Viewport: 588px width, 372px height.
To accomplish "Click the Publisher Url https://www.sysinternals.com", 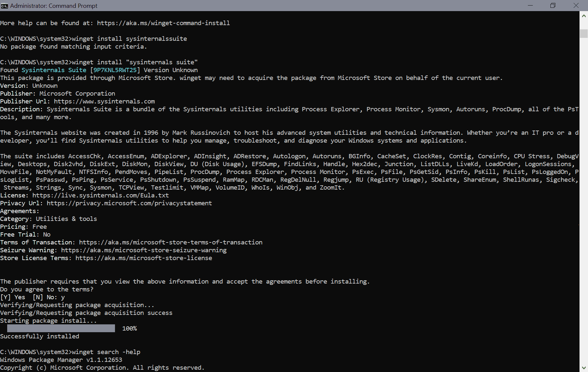I will 105,101.
